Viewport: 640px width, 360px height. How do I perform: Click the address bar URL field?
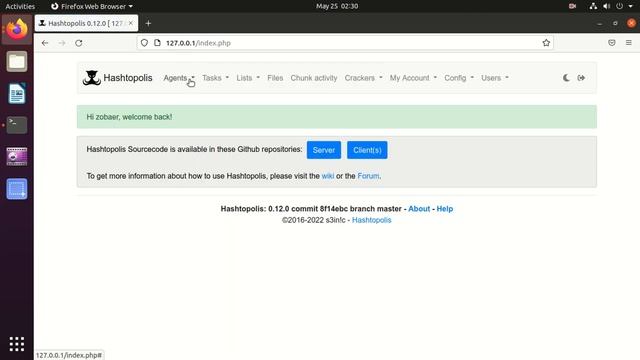tap(345, 43)
